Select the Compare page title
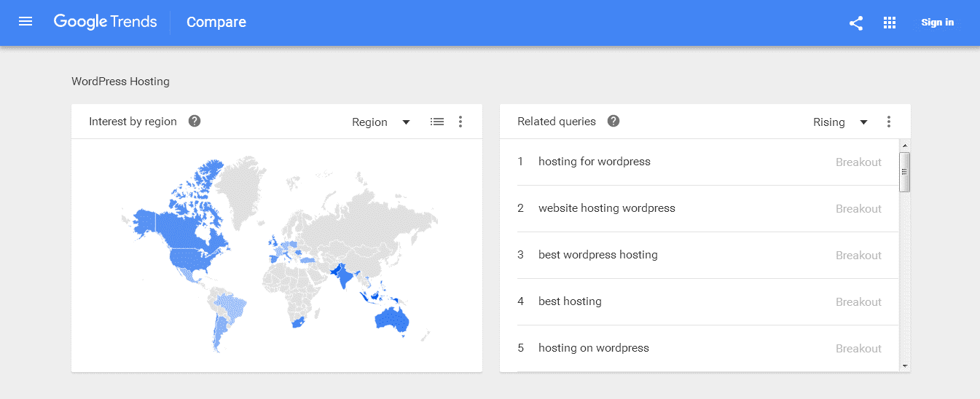This screenshot has width=980, height=399. pyautogui.click(x=216, y=23)
